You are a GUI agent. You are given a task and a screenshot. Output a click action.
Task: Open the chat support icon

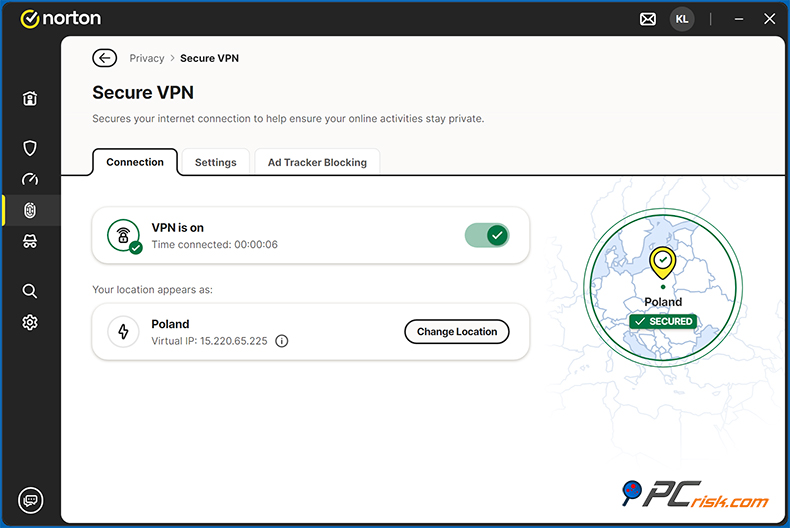30,500
